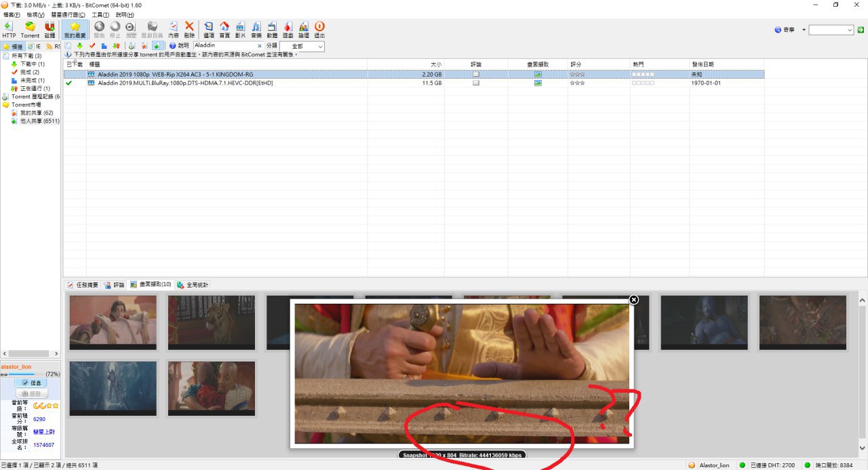The height and width of the screenshot is (470, 868).
Task: Click the 等級稱號 rank title link
Action: coord(44,431)
